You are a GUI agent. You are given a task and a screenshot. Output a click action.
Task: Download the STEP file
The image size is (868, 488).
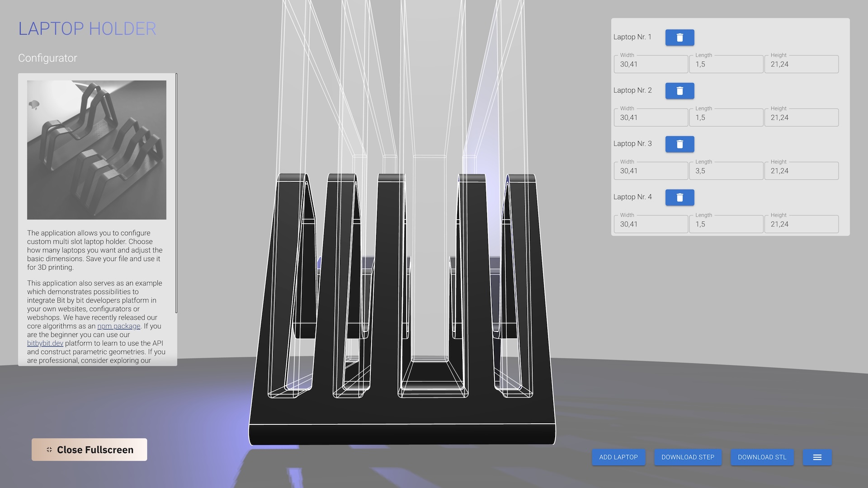coord(688,457)
